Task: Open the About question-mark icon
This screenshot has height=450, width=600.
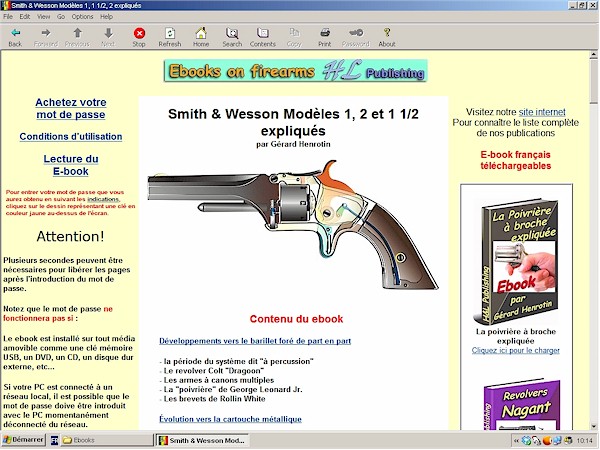Action: pyautogui.click(x=387, y=33)
